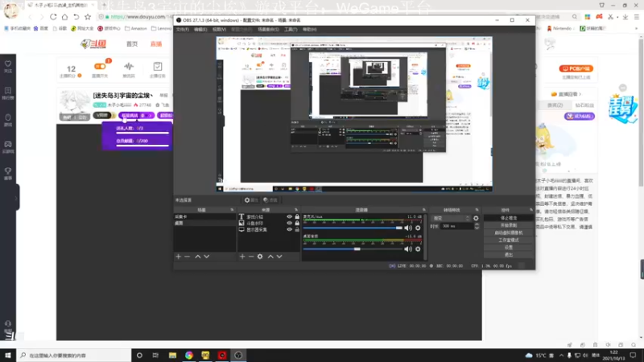Open the browser downloads icon
This screenshot has width=644, height=362.
coord(625,17)
